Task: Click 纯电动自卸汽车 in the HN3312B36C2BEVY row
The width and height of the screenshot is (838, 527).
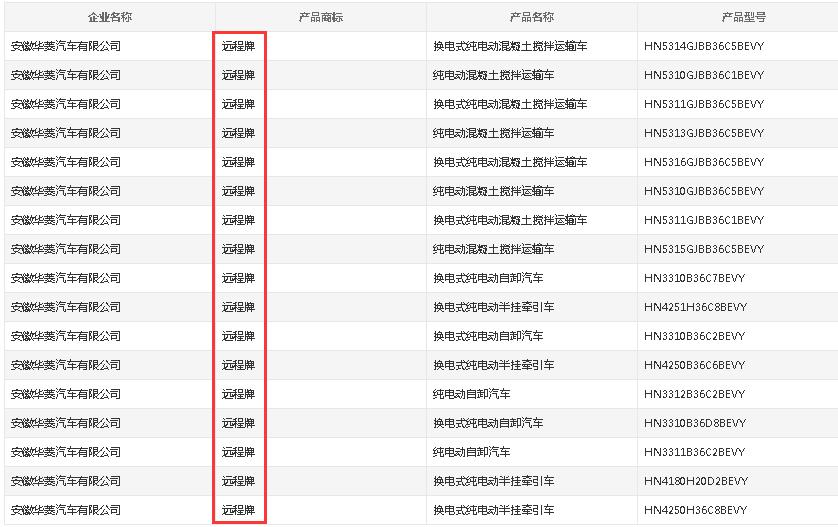Action: pyautogui.click(x=471, y=394)
